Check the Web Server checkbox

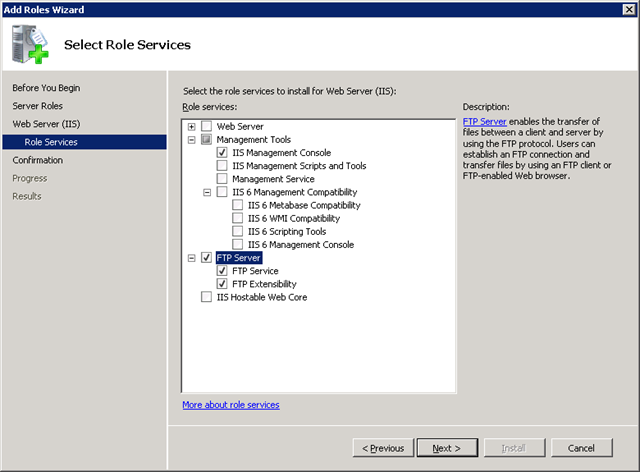(207, 126)
